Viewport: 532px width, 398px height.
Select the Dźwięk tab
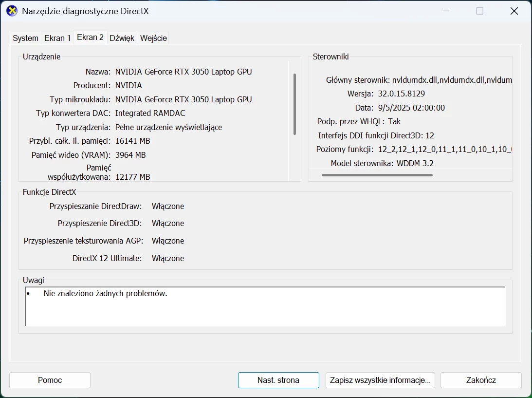[122, 38]
